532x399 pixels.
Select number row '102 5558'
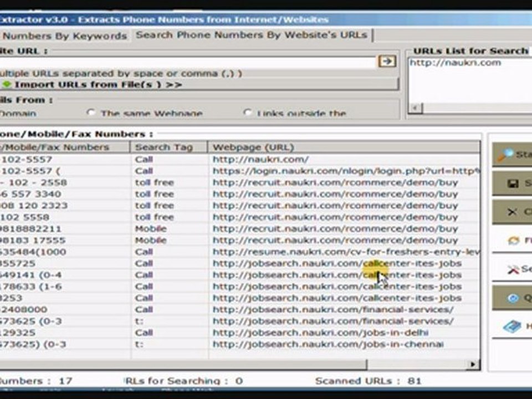[x=24, y=217]
